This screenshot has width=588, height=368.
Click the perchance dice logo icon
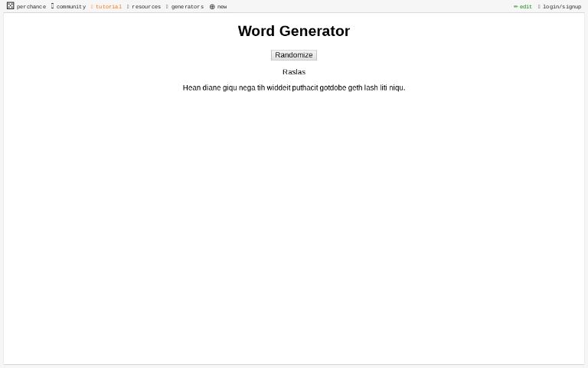coord(10,6)
